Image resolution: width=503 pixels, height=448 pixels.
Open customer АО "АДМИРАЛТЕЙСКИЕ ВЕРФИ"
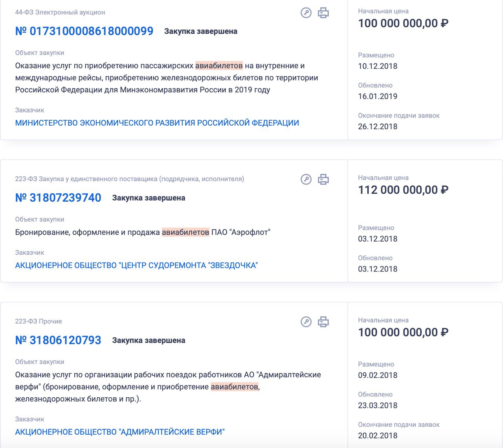point(120,432)
